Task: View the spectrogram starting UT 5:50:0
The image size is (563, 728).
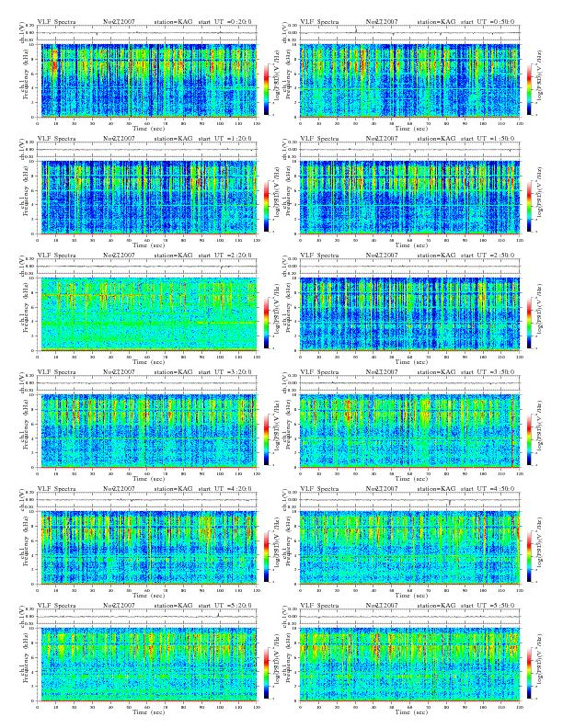Action: click(409, 665)
